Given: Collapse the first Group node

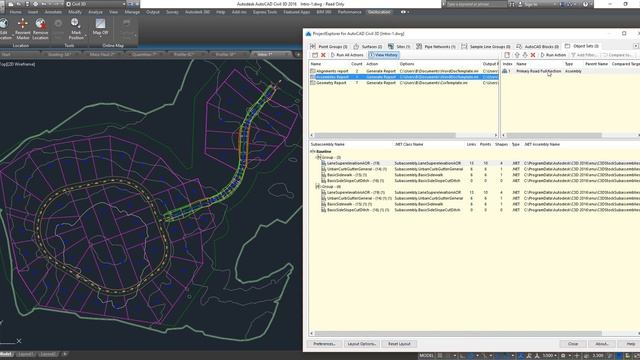Looking at the screenshot, I should coord(318,157).
